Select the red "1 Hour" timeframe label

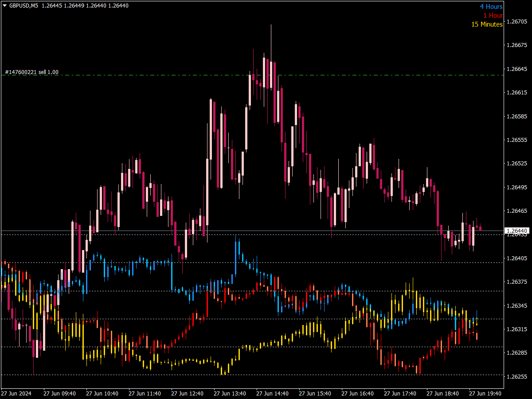[493, 16]
